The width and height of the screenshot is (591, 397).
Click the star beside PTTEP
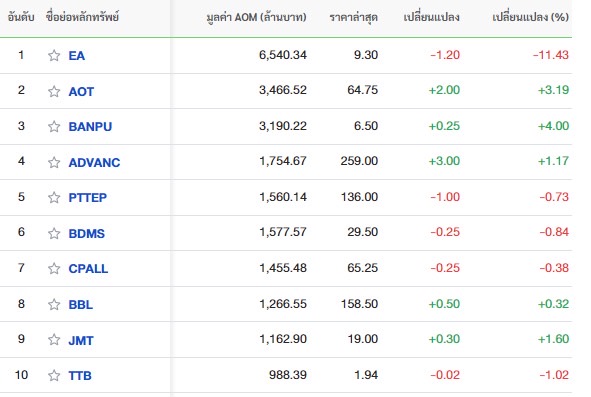tap(54, 197)
